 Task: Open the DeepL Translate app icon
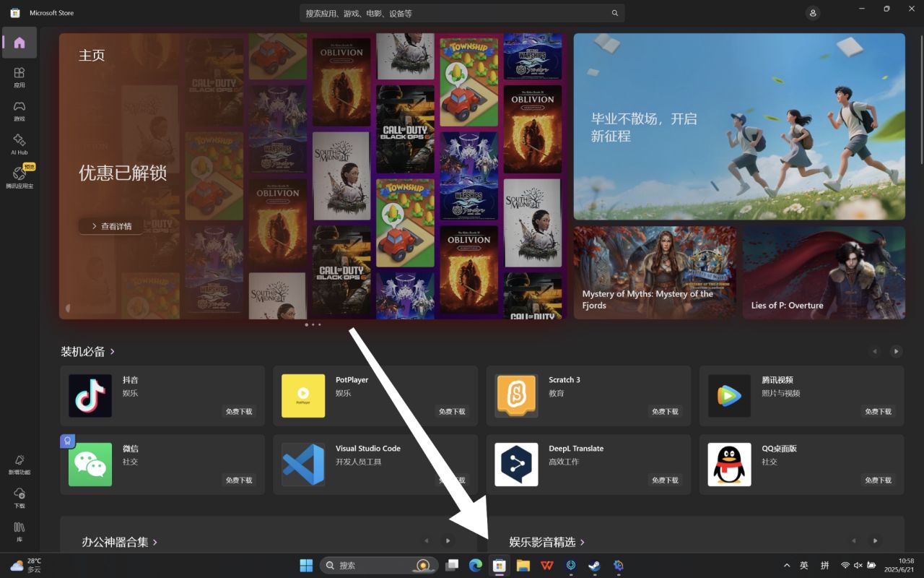coord(516,464)
